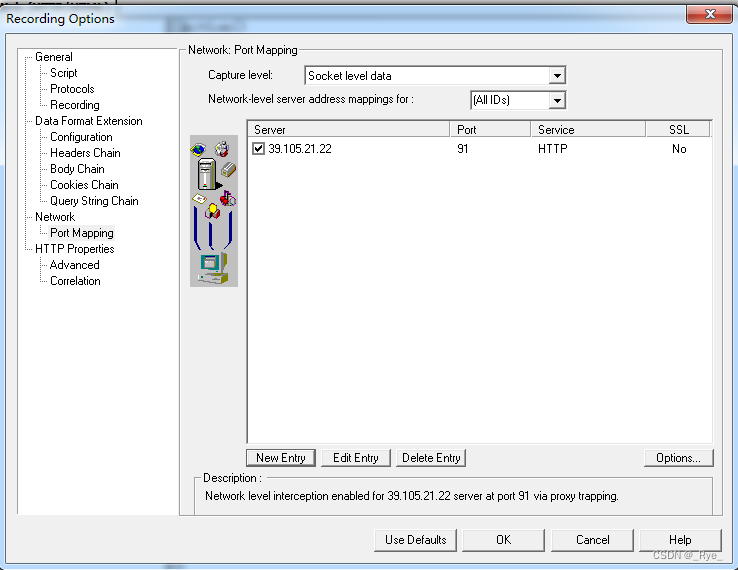
Task: Sort by the Port column header
Action: pyautogui.click(x=490, y=129)
